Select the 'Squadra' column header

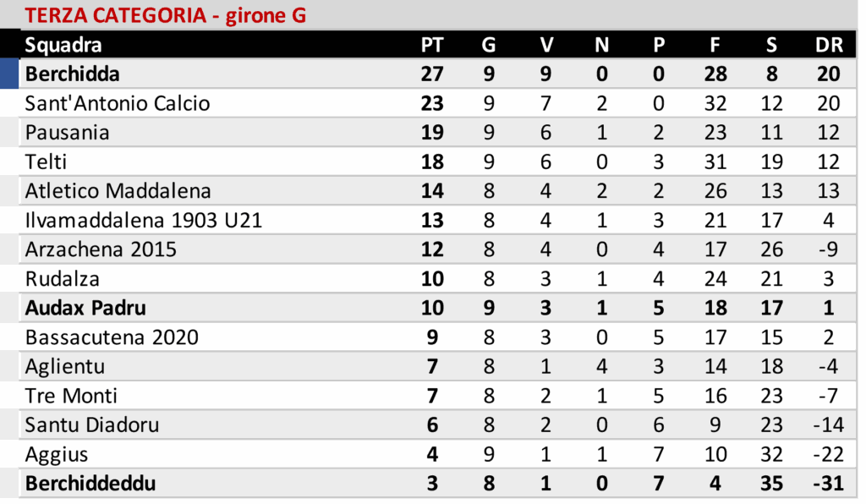click(x=63, y=45)
